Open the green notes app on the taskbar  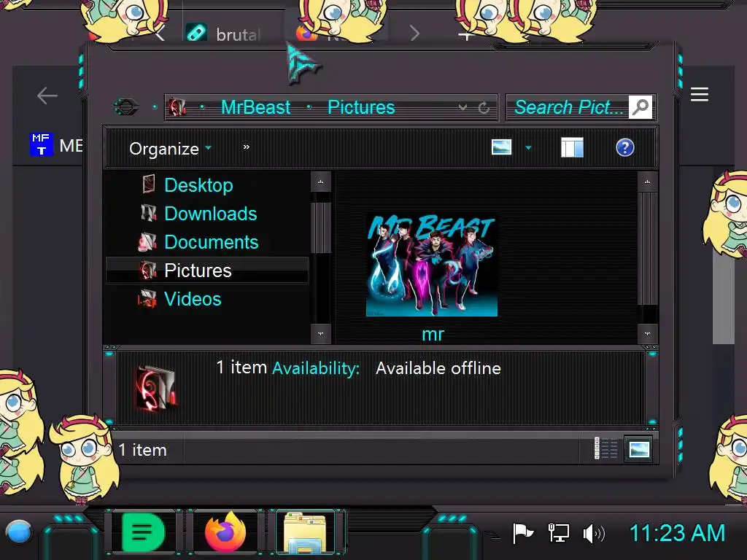pyautogui.click(x=143, y=532)
